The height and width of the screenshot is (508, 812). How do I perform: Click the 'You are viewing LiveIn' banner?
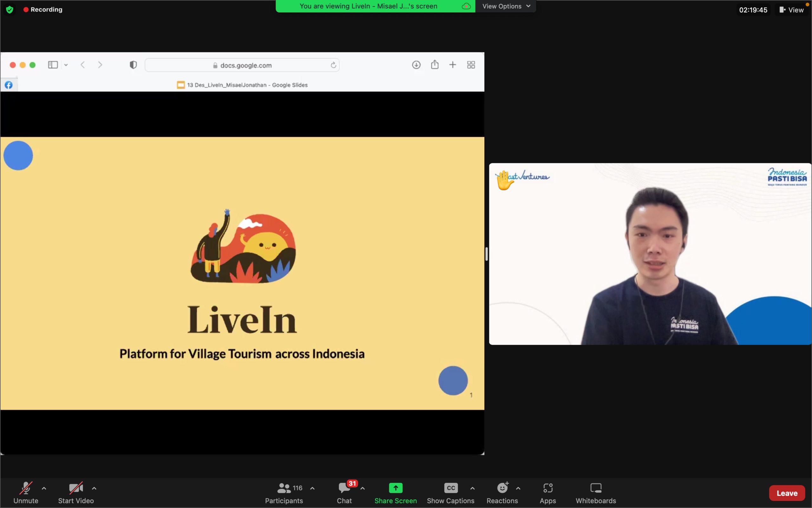376,6
